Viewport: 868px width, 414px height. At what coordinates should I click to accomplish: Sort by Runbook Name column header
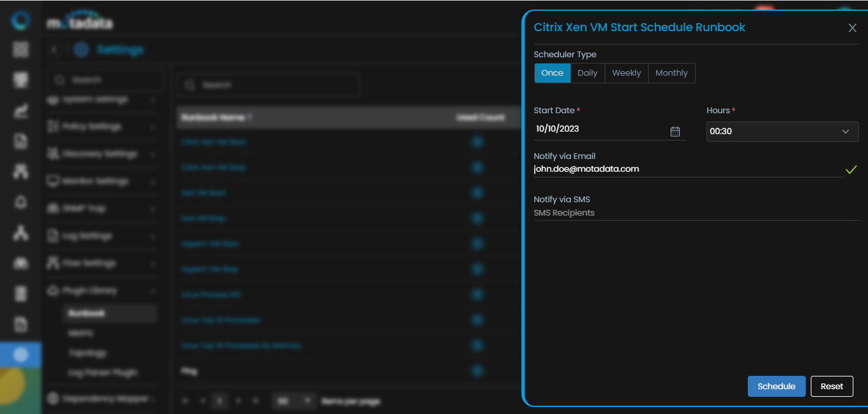pyautogui.click(x=216, y=118)
